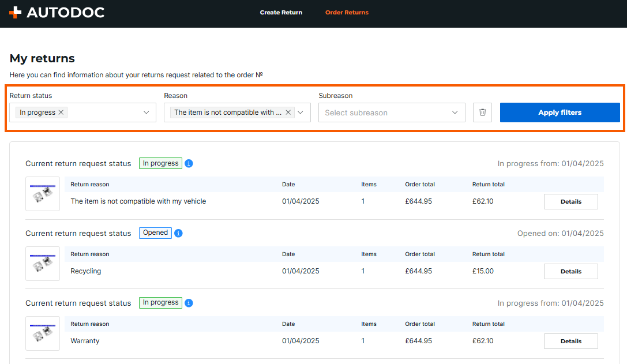Remove the 'not compatible' reason filter tag
This screenshot has width=627, height=364.
coord(288,112)
